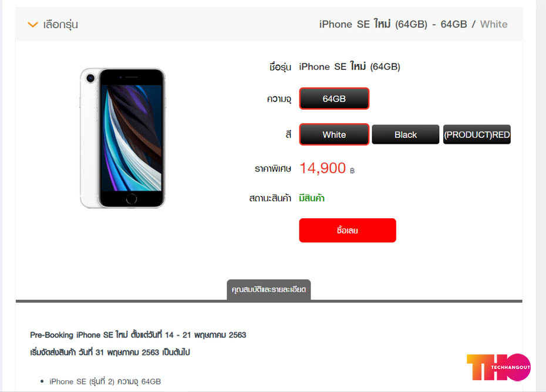The height and width of the screenshot is (392, 546).
Task: Collapse the เลือกรุ่น section chevron
Action: pyautogui.click(x=33, y=25)
